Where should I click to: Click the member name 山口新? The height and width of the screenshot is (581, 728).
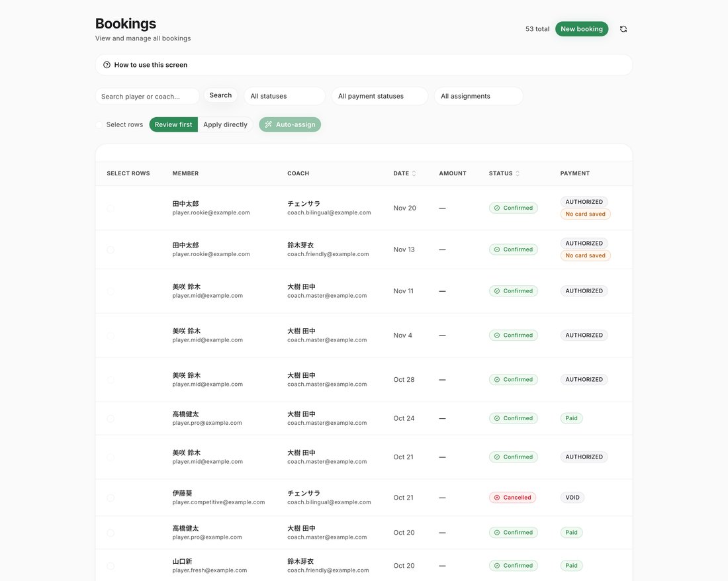point(182,562)
